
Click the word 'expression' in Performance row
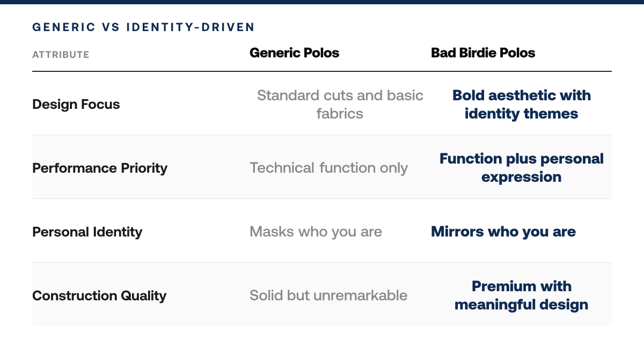(522, 178)
